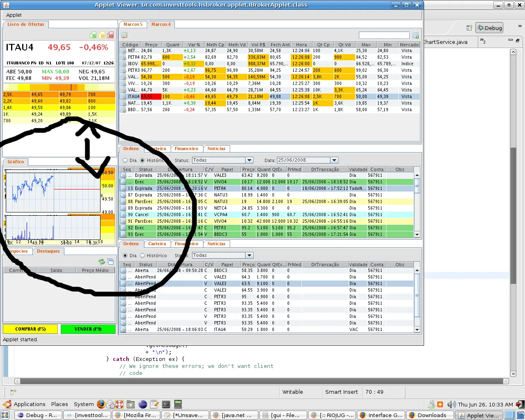
Task: Click the show desktop icon in the taskbar
Action: click(x=5, y=415)
